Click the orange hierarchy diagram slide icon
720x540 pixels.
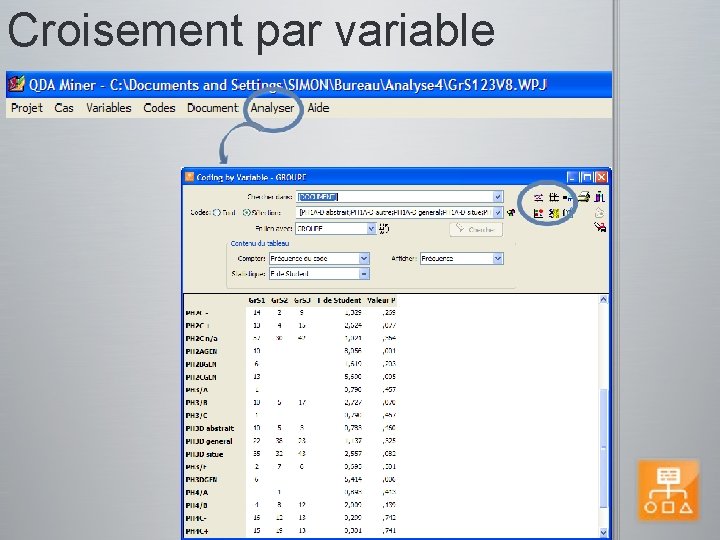669,490
